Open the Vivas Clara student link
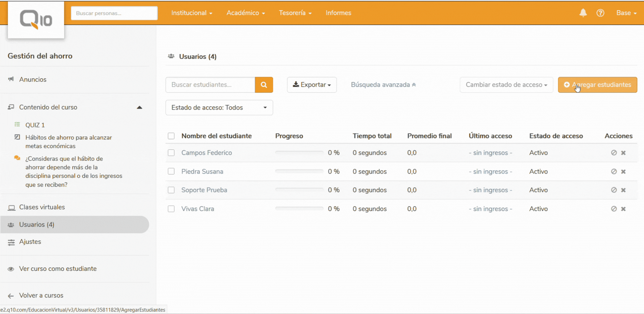 pos(197,209)
